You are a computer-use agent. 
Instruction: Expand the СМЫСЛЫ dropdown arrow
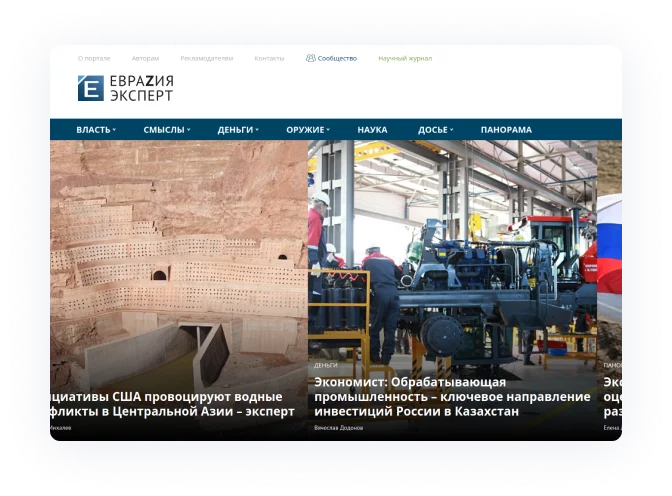click(x=189, y=129)
